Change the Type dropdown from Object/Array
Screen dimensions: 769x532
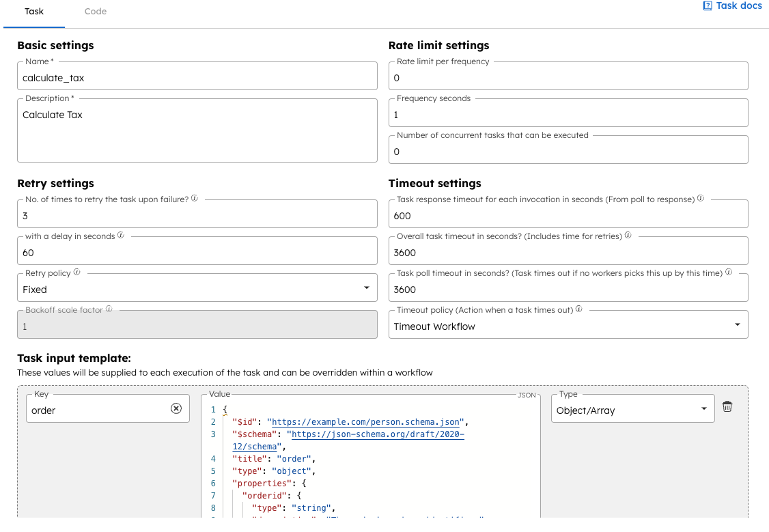tap(703, 408)
